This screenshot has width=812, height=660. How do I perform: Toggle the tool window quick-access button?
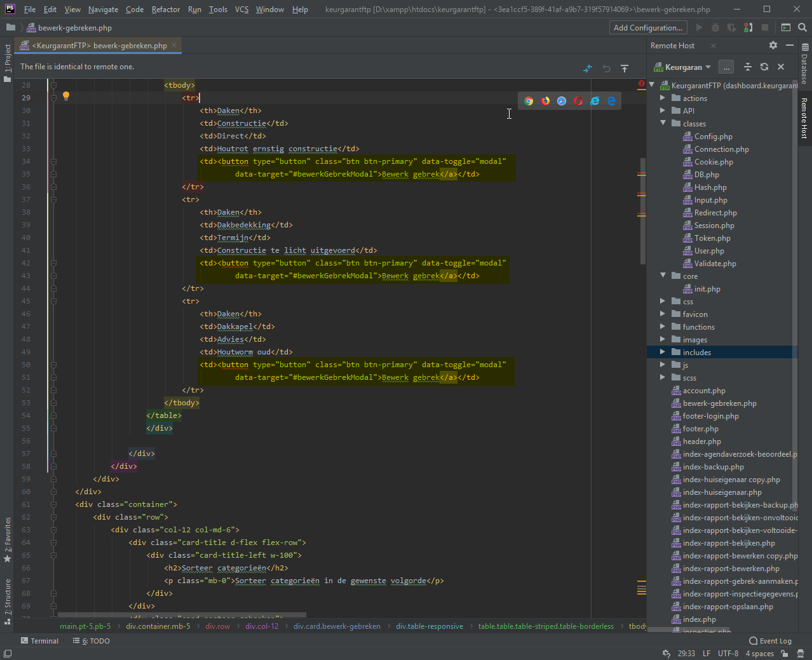(8, 654)
